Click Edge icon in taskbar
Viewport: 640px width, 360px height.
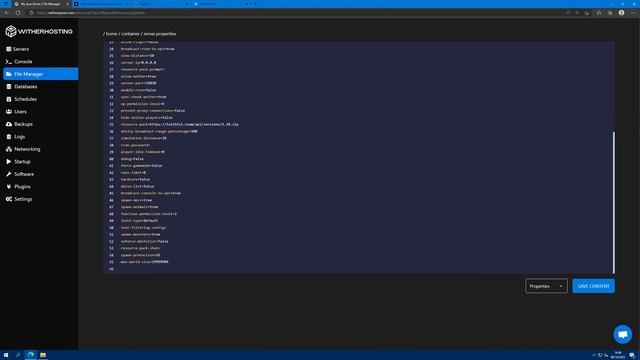tap(31, 355)
